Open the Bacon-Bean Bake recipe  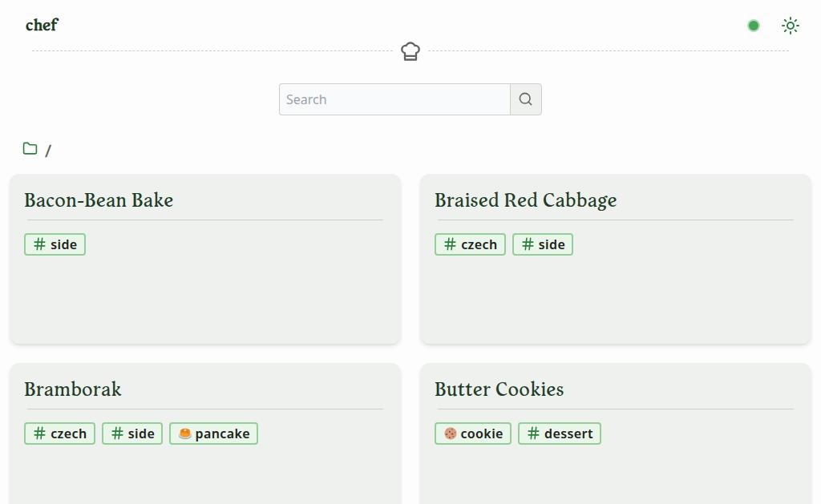pos(99,200)
